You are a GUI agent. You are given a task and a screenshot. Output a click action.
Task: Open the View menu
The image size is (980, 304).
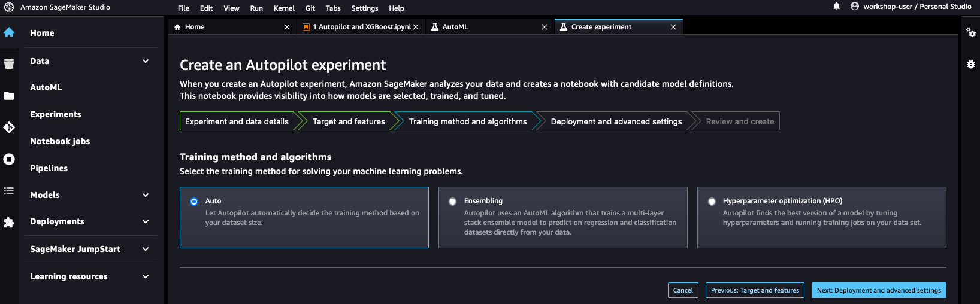coord(231,8)
